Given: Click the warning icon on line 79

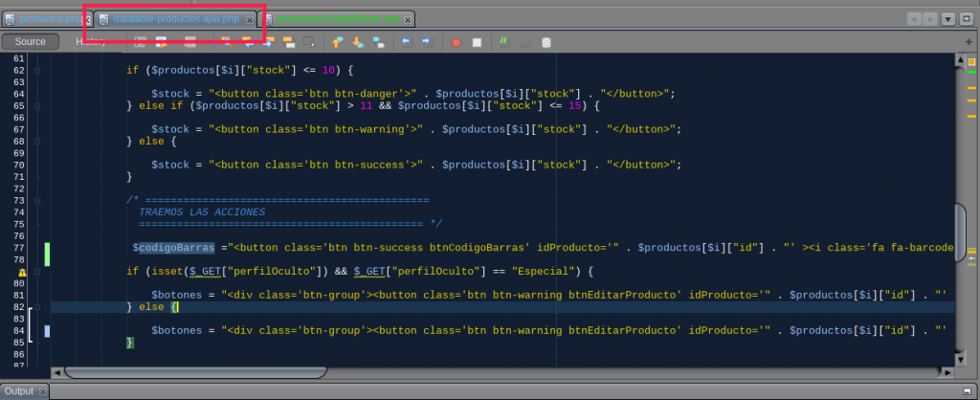Looking at the screenshot, I should pyautogui.click(x=21, y=272).
